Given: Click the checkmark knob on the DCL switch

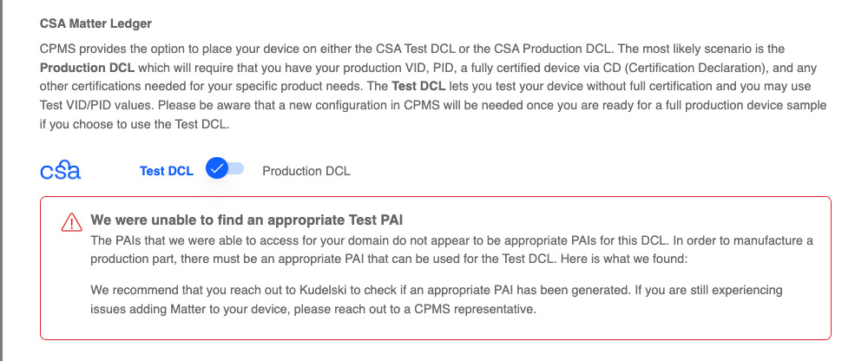Looking at the screenshot, I should tap(217, 169).
